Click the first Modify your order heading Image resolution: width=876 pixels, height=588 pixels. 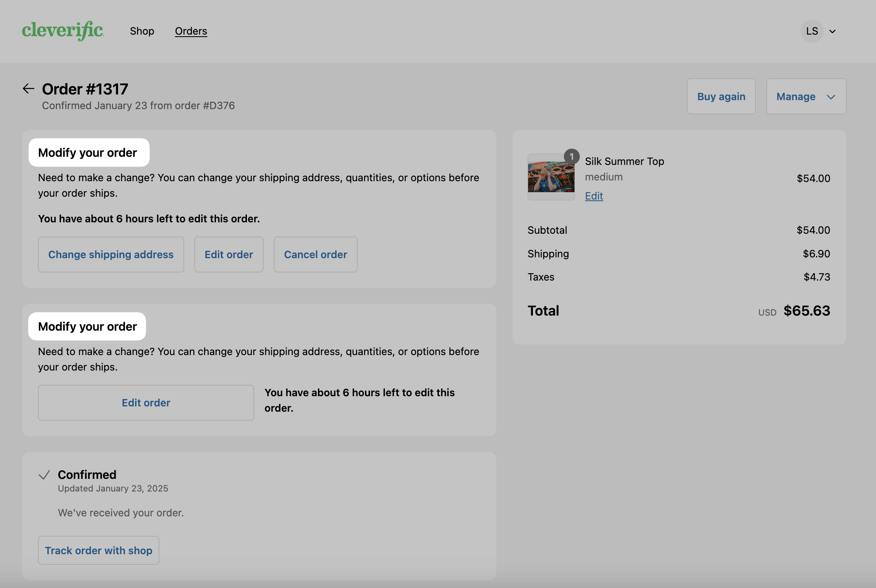coord(88,153)
